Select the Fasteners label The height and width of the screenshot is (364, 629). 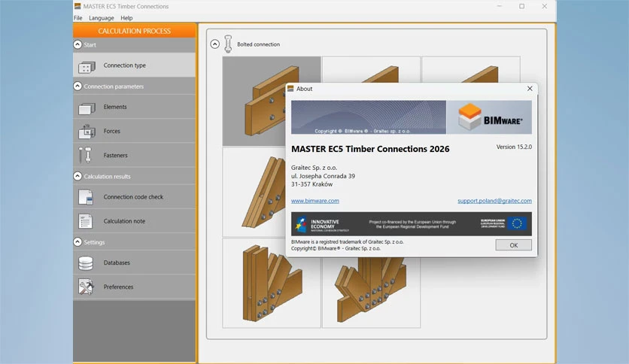click(115, 155)
